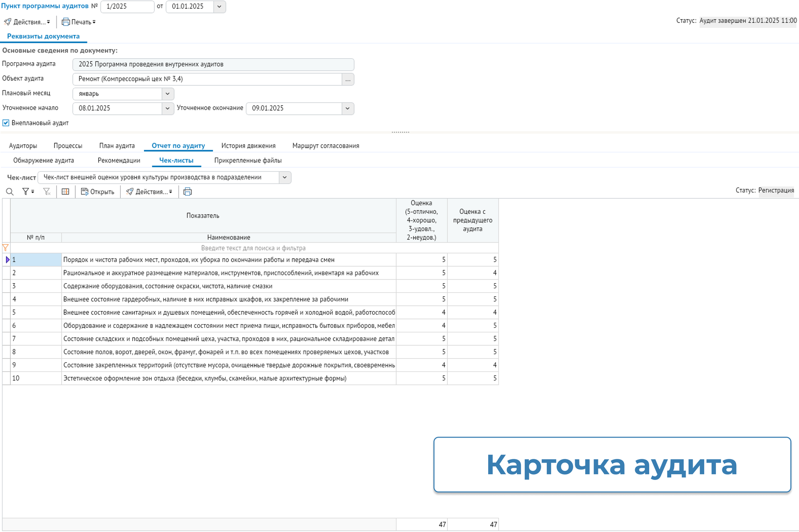The height and width of the screenshot is (532, 799).
Task: Click the Открыть button
Action: [x=98, y=192]
